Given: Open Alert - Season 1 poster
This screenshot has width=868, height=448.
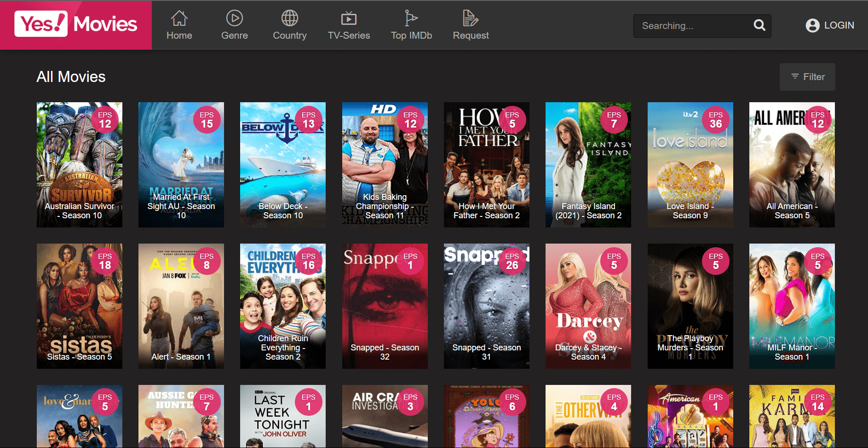Looking at the screenshot, I should click(181, 306).
